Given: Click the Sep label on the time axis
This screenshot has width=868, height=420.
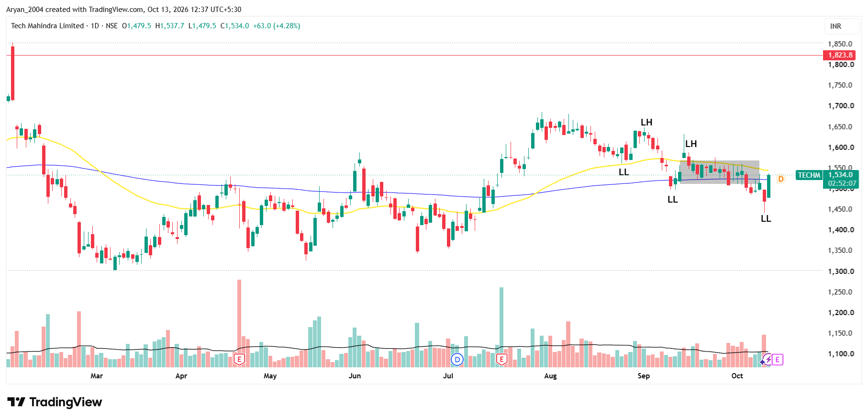Looking at the screenshot, I should [x=644, y=376].
